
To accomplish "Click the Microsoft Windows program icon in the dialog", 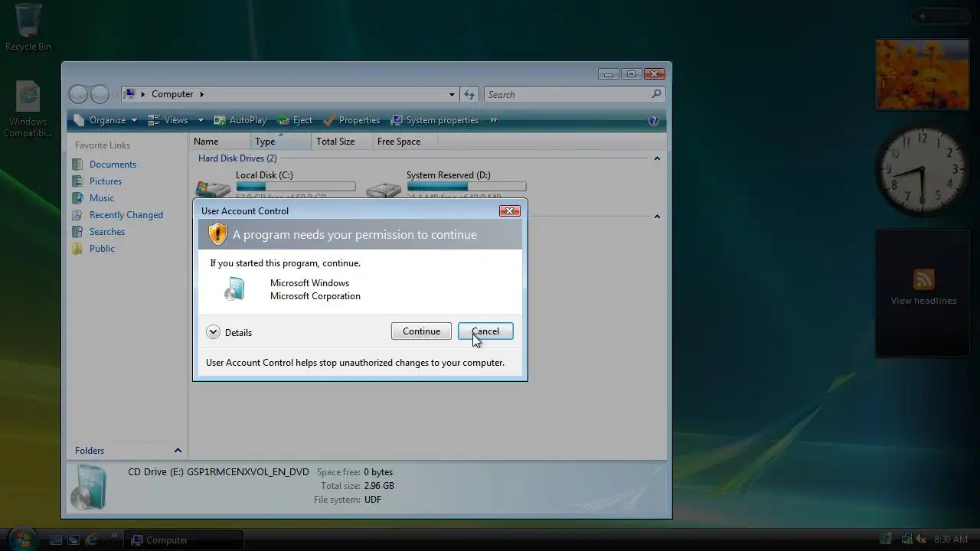I will click(234, 289).
